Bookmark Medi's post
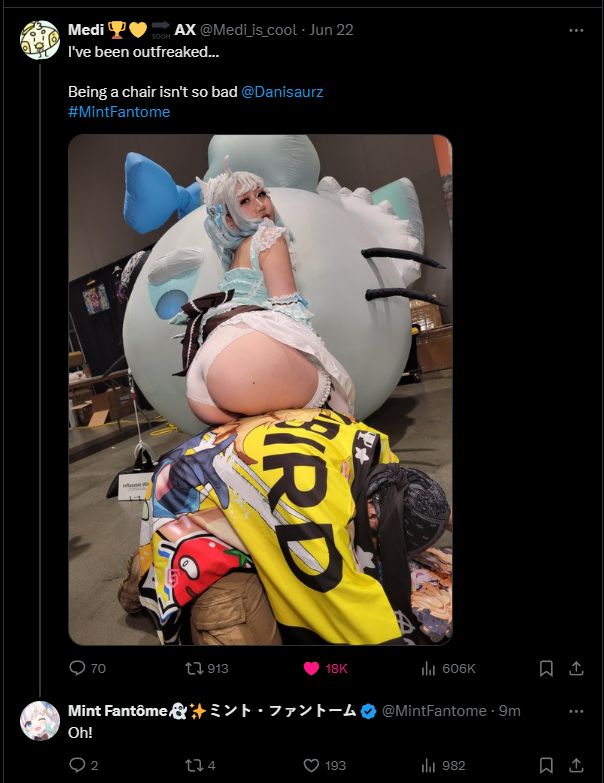Viewport: 604px width, 783px height. [546, 668]
